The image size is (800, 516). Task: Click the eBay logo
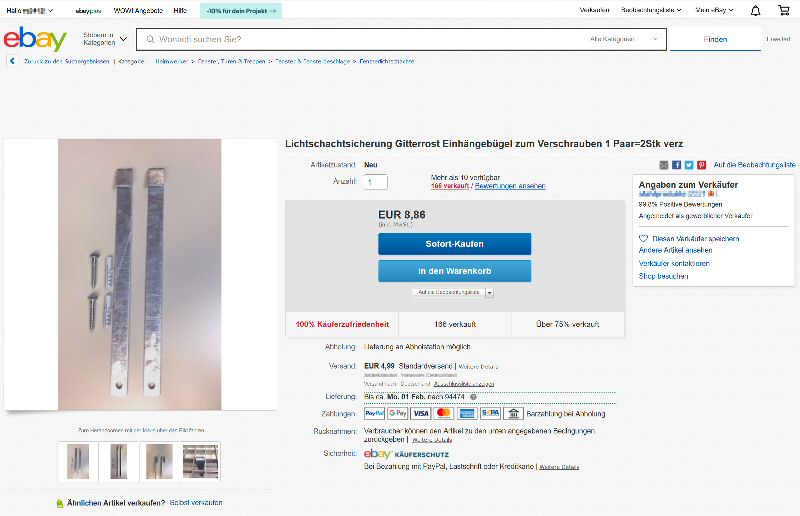35,39
